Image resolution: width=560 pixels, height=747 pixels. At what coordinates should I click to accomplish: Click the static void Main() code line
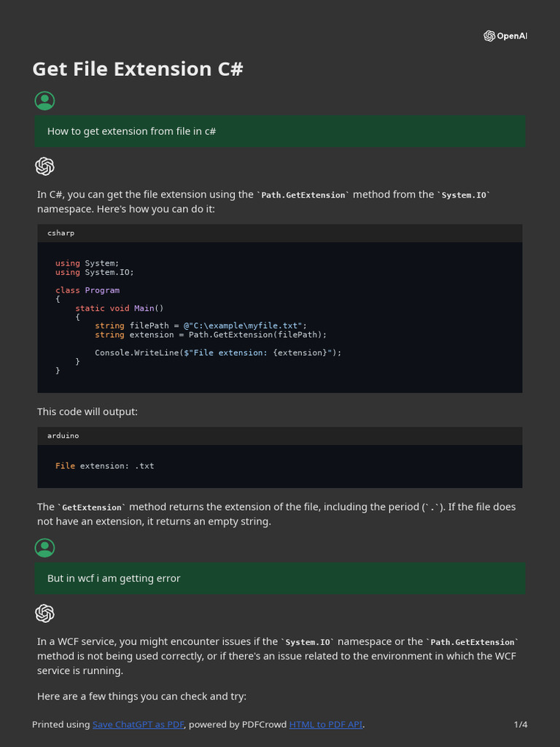tap(120, 308)
